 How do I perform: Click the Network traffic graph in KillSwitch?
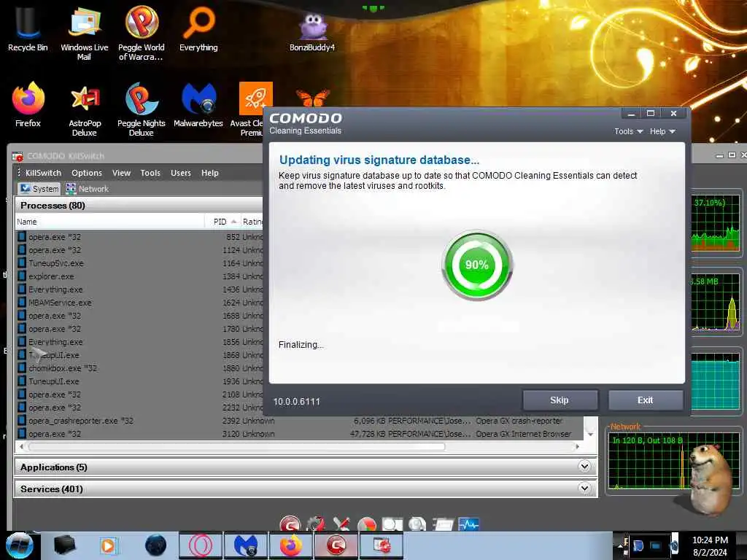(674, 461)
